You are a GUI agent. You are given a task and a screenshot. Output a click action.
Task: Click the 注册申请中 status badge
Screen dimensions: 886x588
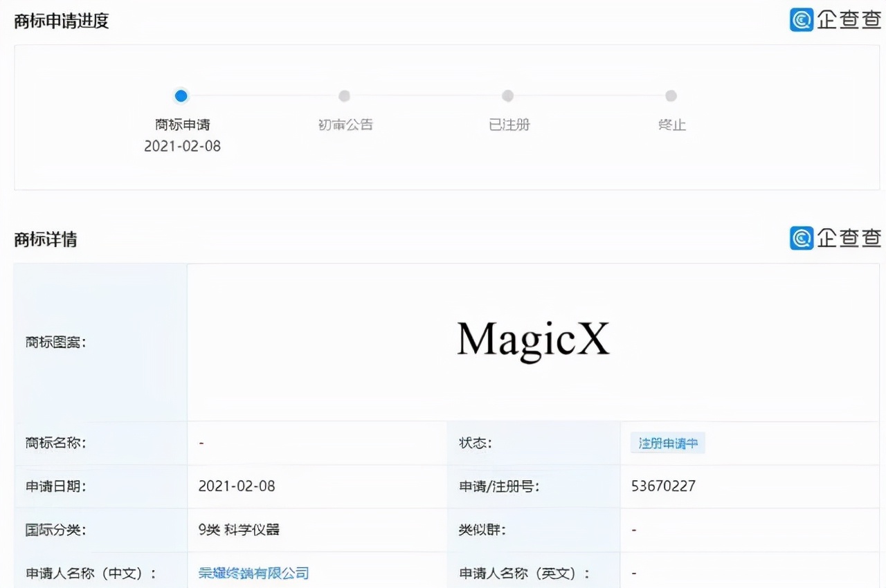(x=667, y=443)
